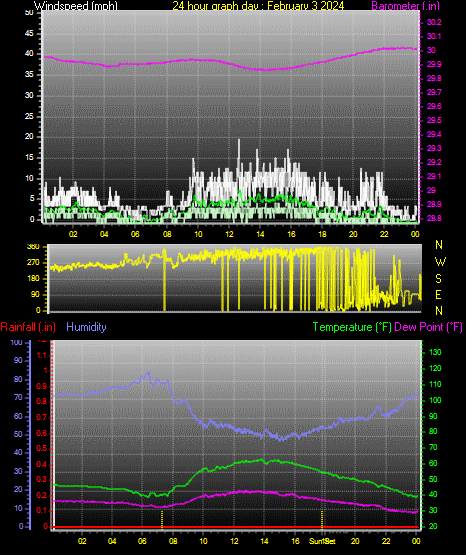The width and height of the screenshot is (466, 555).
Task: Click the Sun Set label on bottom time axis
Action: click(x=322, y=541)
